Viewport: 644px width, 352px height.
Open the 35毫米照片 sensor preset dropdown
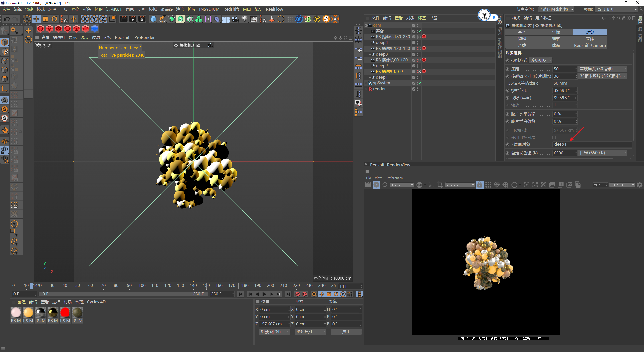(x=602, y=76)
